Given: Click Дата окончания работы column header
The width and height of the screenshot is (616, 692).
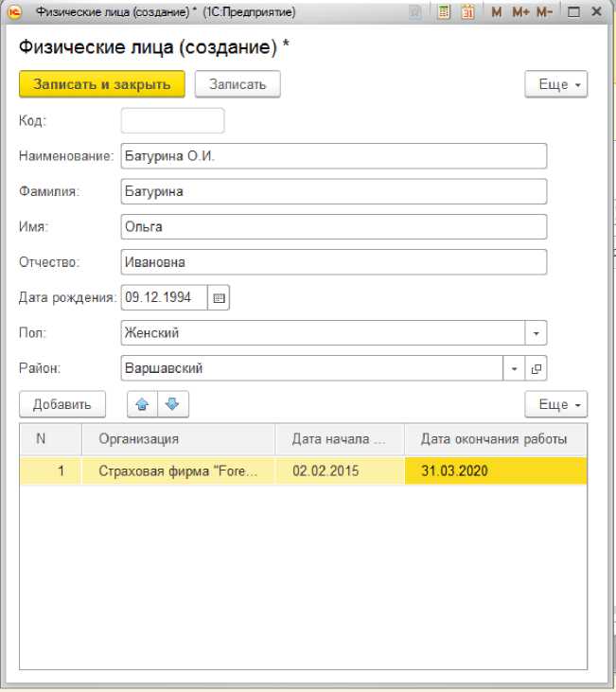Looking at the screenshot, I should pyautogui.click(x=496, y=439).
